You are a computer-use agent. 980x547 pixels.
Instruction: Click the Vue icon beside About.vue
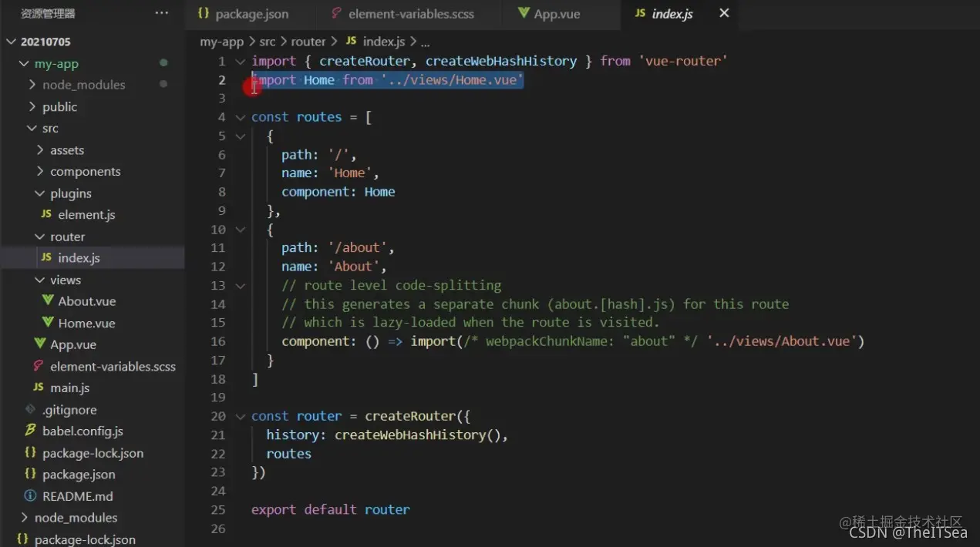click(46, 300)
